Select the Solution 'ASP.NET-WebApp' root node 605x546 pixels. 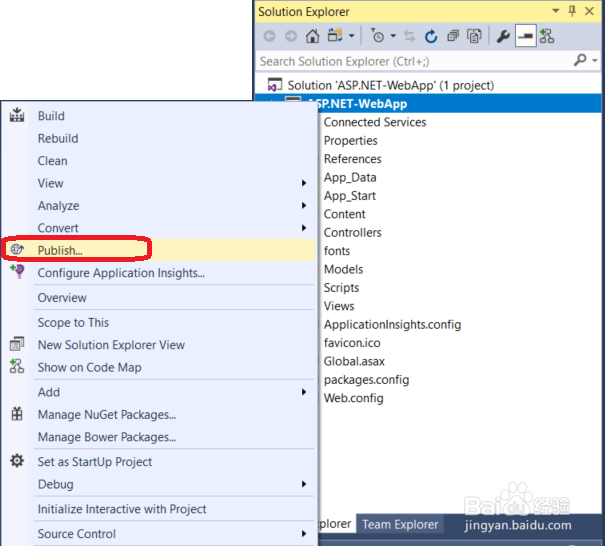[x=391, y=85]
